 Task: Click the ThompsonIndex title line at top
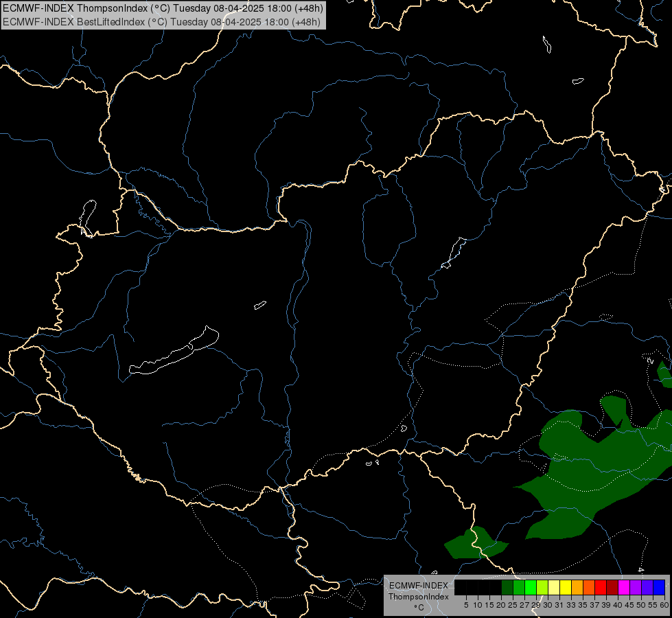163,8
